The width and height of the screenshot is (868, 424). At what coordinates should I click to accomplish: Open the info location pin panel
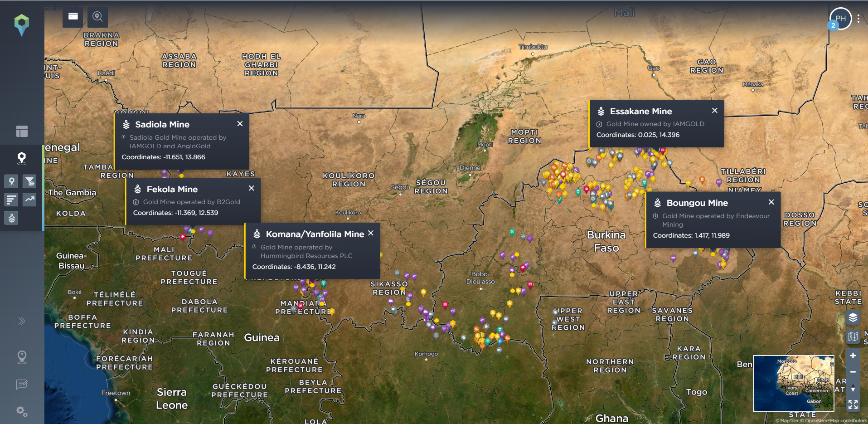click(22, 357)
